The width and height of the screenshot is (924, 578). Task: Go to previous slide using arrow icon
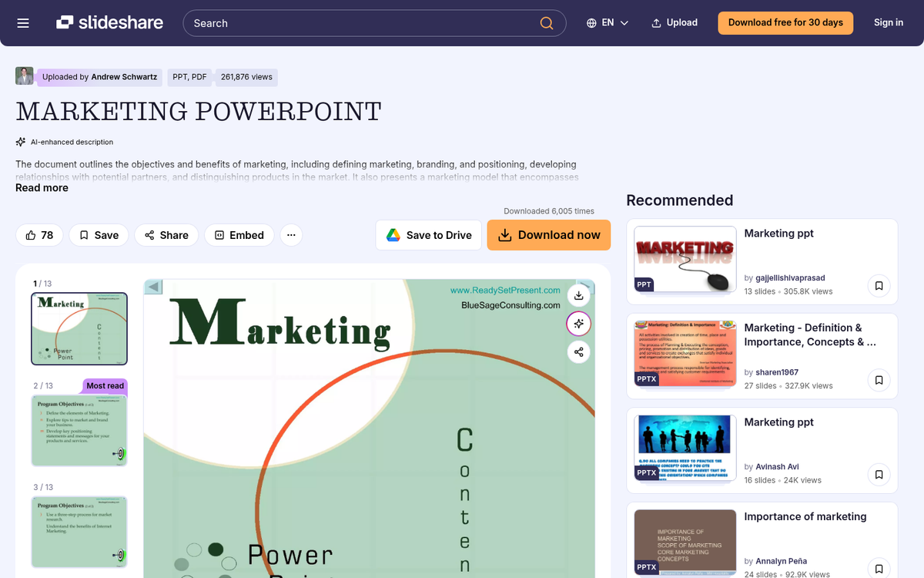point(153,287)
